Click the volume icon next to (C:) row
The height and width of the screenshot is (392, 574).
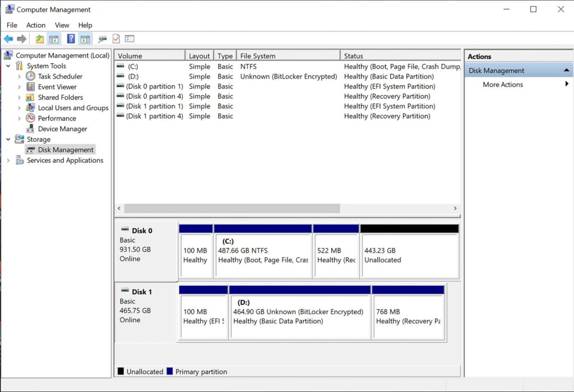tap(120, 66)
